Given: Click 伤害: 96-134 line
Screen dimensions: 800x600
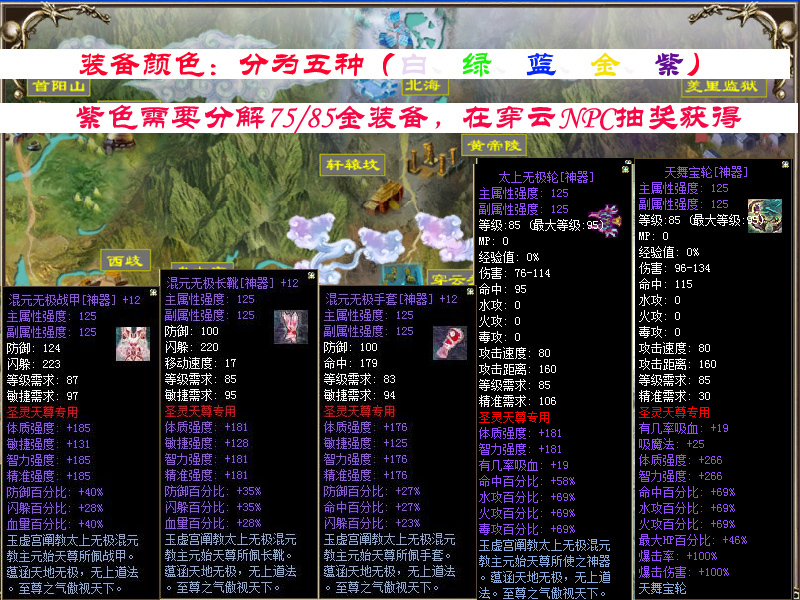Looking at the screenshot, I should [x=674, y=268].
